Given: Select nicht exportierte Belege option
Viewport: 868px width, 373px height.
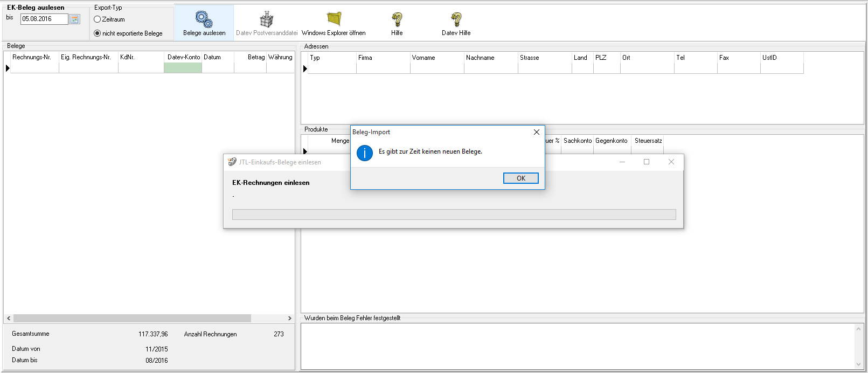Looking at the screenshot, I should 98,33.
